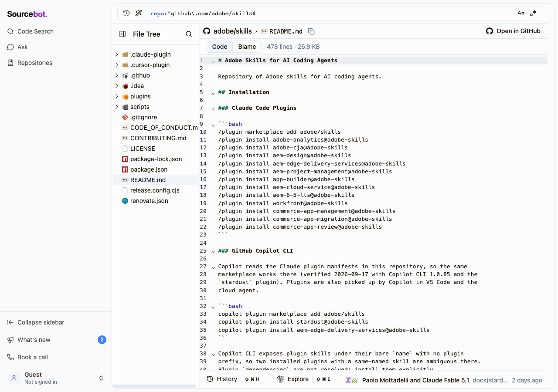Viewport: 558px width, 392px height.
Task: Fold the GitHub Copilot CLI section
Action: click(x=213, y=251)
